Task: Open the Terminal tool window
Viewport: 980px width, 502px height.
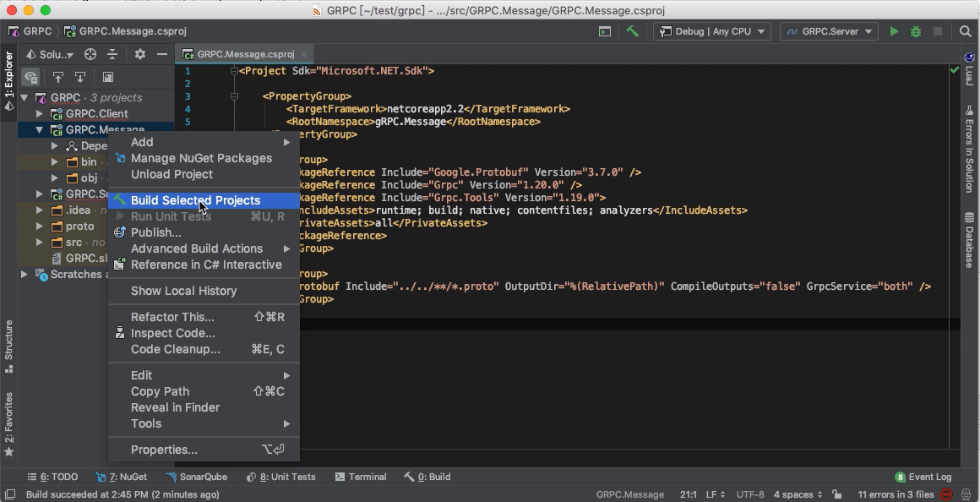Action: [x=361, y=477]
